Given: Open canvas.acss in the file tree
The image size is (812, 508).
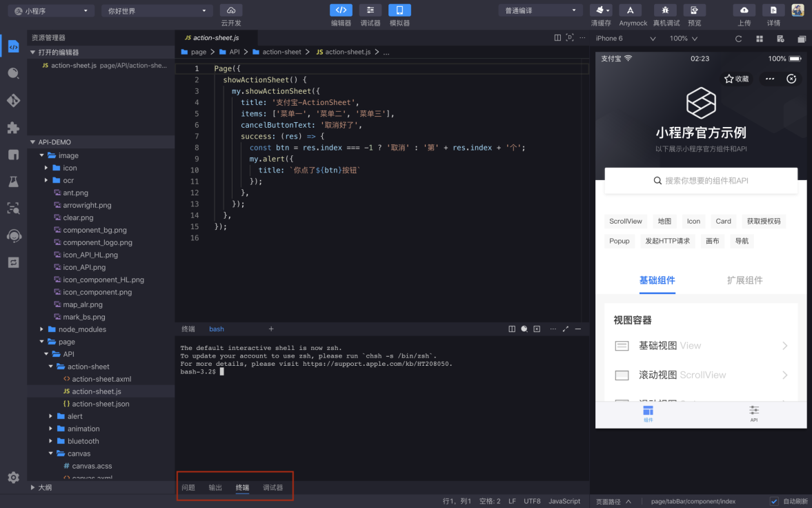Looking at the screenshot, I should pyautogui.click(x=92, y=466).
